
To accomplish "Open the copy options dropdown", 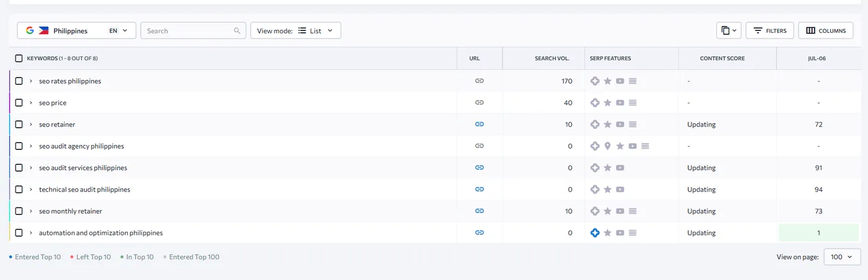I will pyautogui.click(x=728, y=30).
